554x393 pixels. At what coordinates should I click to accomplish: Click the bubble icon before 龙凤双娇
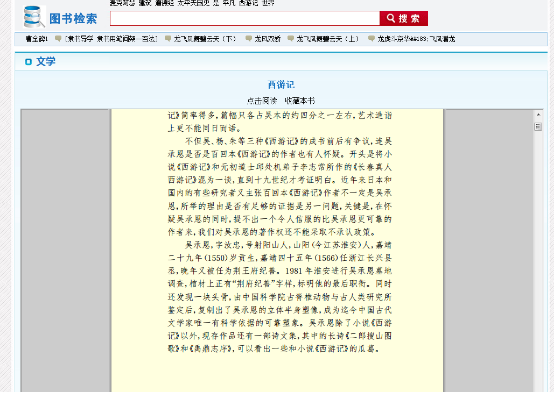point(249,39)
